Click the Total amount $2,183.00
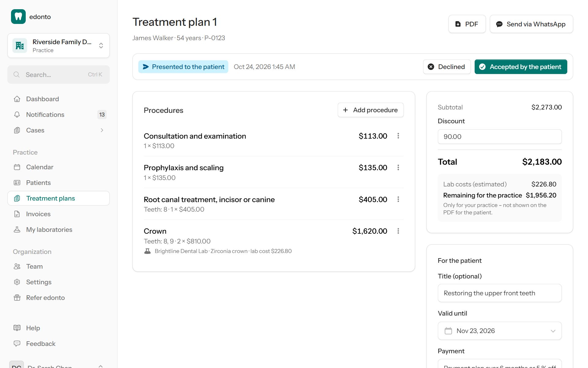This screenshot has height=368, width=588. (542, 162)
